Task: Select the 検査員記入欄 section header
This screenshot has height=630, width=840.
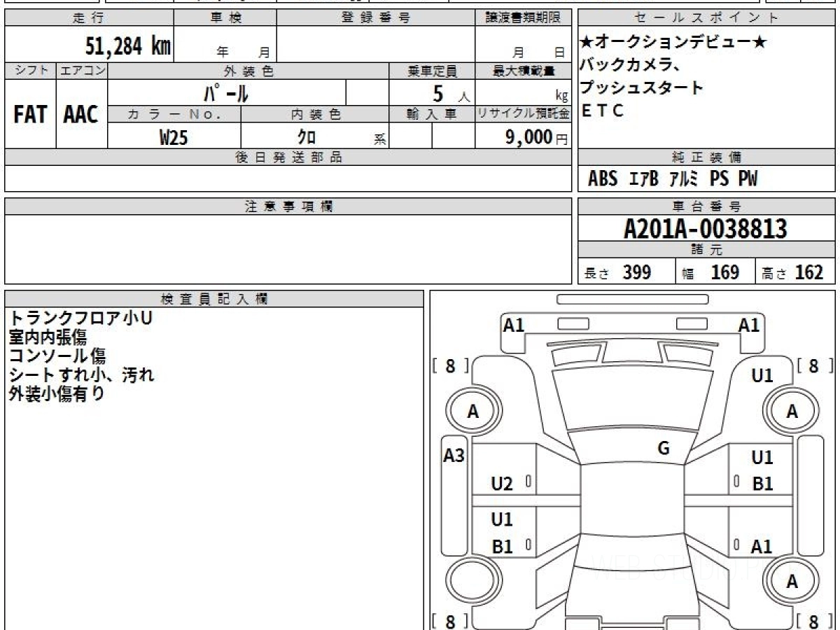Action: click(x=214, y=299)
